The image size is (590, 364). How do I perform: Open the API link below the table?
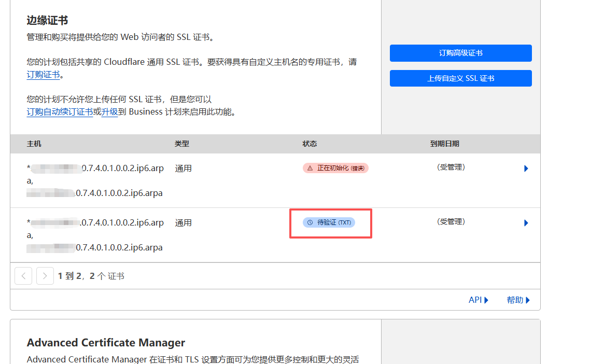click(478, 300)
